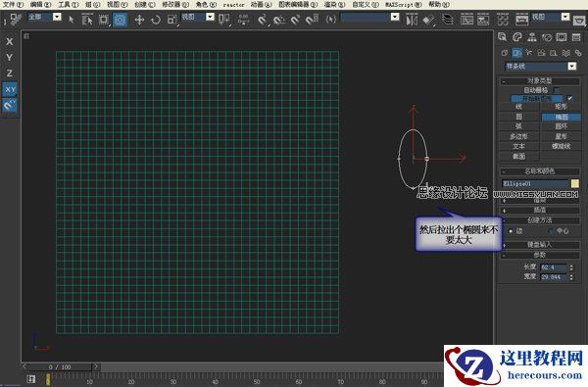Toggle the 3D Snaps magnet icon
This screenshot has height=387, width=588.
coord(263,20)
